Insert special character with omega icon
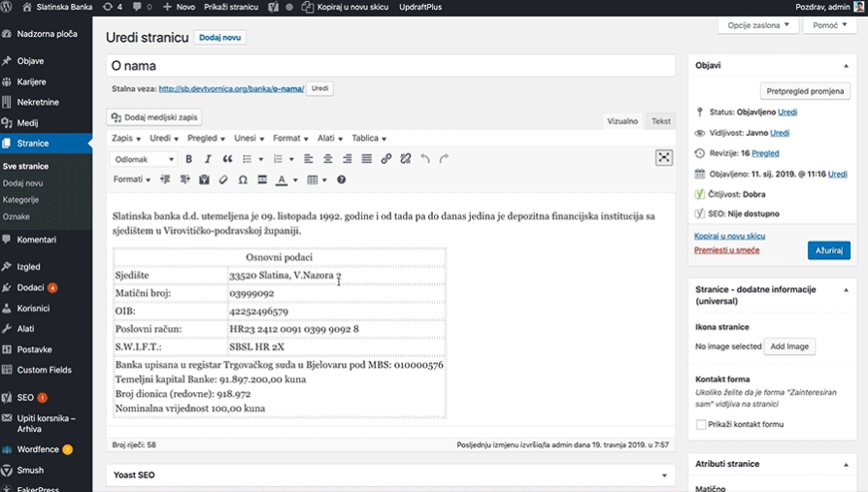The width and height of the screenshot is (868, 492). [x=242, y=180]
